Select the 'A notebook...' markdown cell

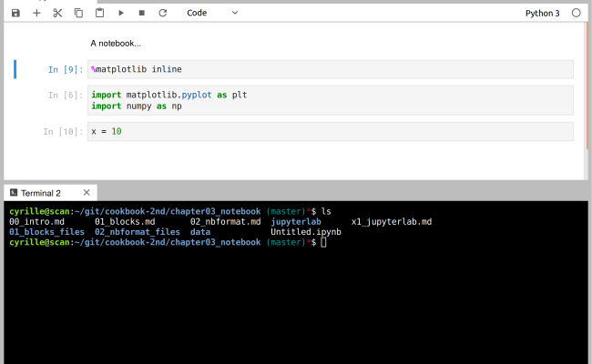(116, 44)
